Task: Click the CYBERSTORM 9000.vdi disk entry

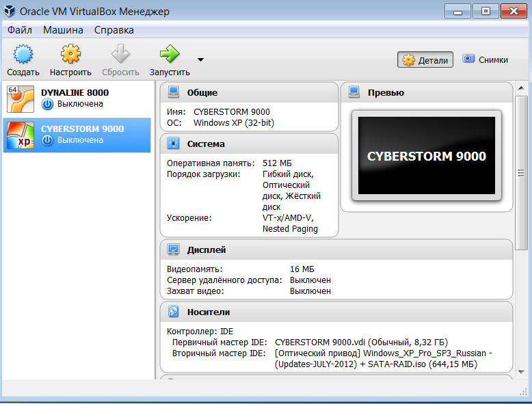Action: tap(361, 342)
